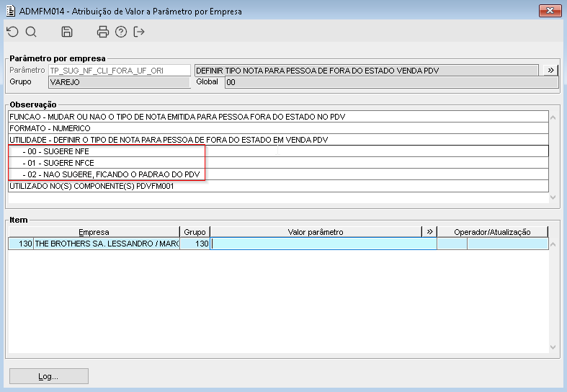Click the undo/refresh arrow toolbar icon
Viewport: 567px width, 392px height.
13,32
